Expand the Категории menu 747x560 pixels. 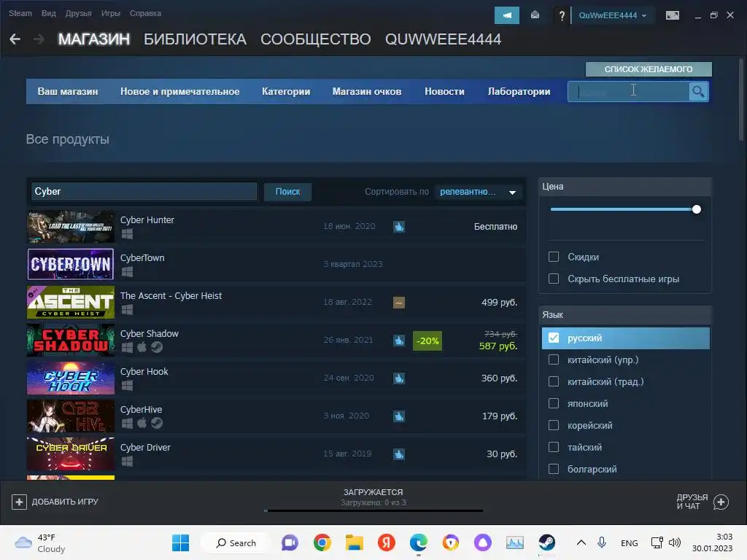tap(286, 91)
